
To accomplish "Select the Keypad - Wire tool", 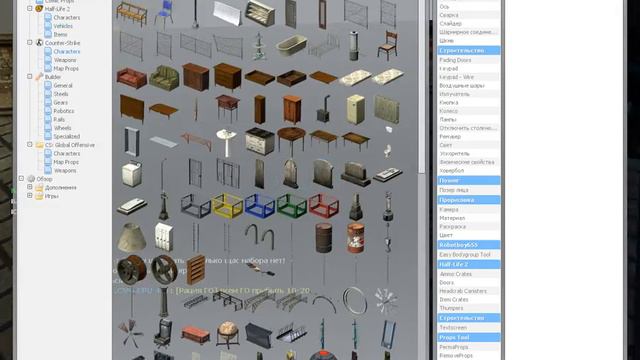I will 469,77.
